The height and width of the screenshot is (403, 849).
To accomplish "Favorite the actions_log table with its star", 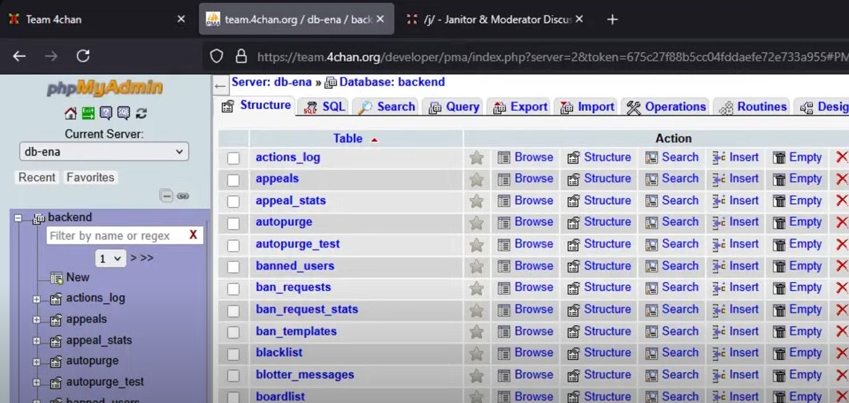I will point(476,158).
